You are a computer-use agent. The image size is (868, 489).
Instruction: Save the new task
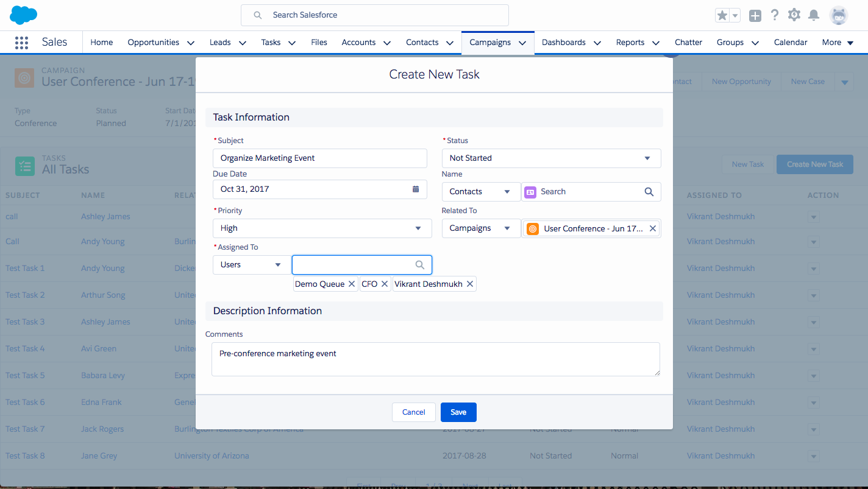pos(458,412)
